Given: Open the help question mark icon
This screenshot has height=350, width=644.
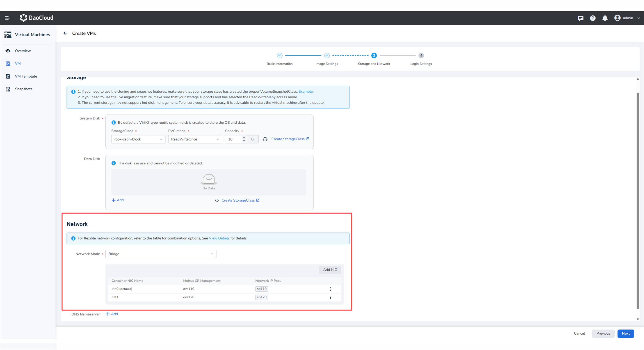Looking at the screenshot, I should tap(593, 18).
